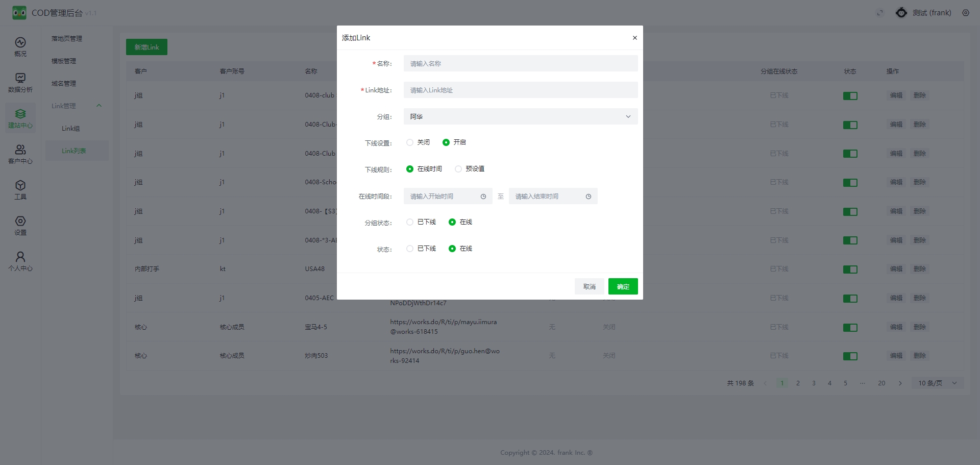
Task: Click 删除 for the 宝马4-5 row
Action: tap(920, 327)
